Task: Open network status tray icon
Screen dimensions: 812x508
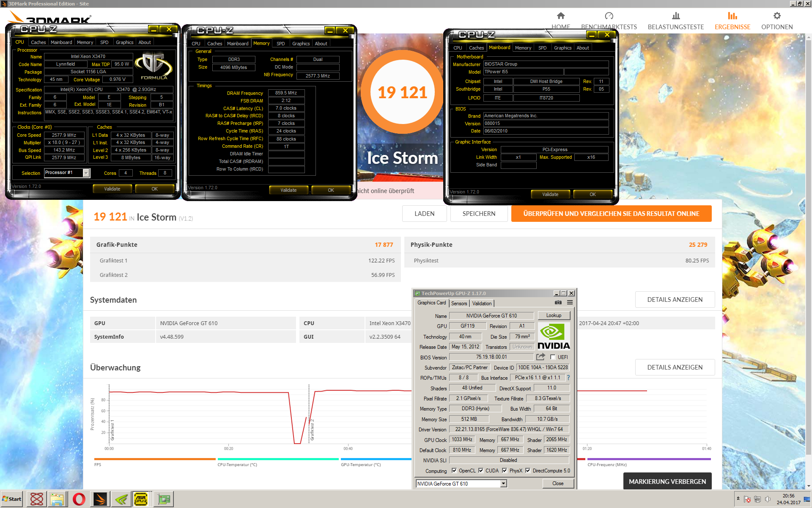Action: coord(757,499)
